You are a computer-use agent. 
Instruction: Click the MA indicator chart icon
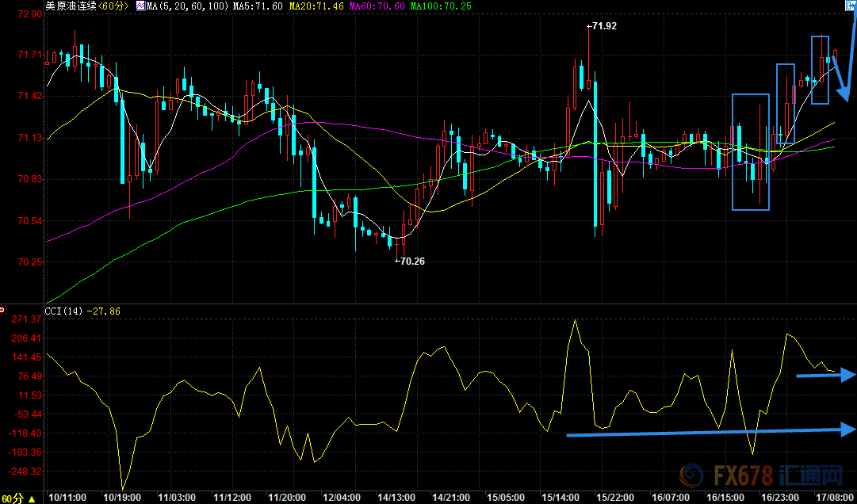click(141, 6)
